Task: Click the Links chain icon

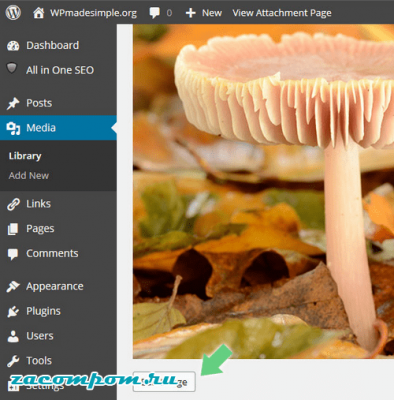Action: [13, 204]
